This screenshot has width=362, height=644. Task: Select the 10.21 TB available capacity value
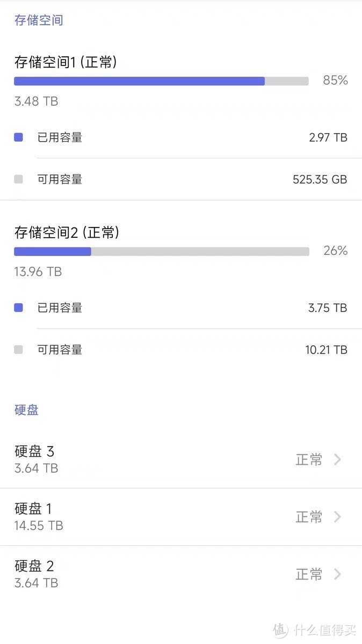(327, 349)
